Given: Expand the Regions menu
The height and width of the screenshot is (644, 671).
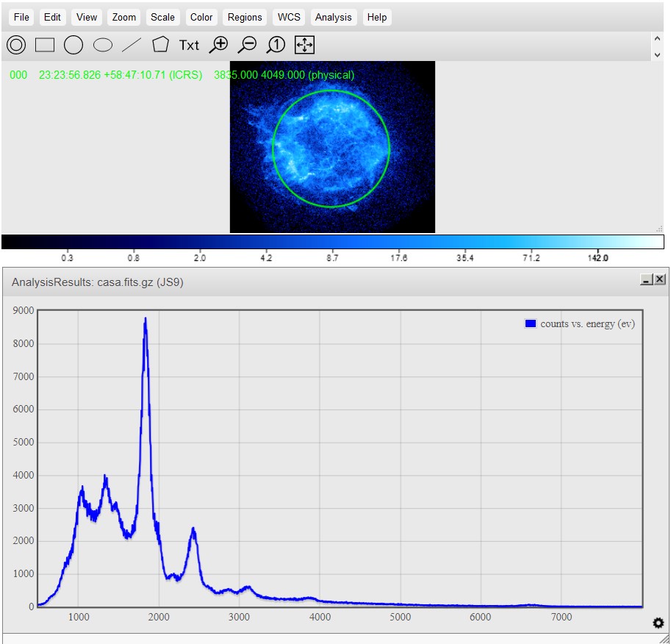Looking at the screenshot, I should tap(245, 17).
